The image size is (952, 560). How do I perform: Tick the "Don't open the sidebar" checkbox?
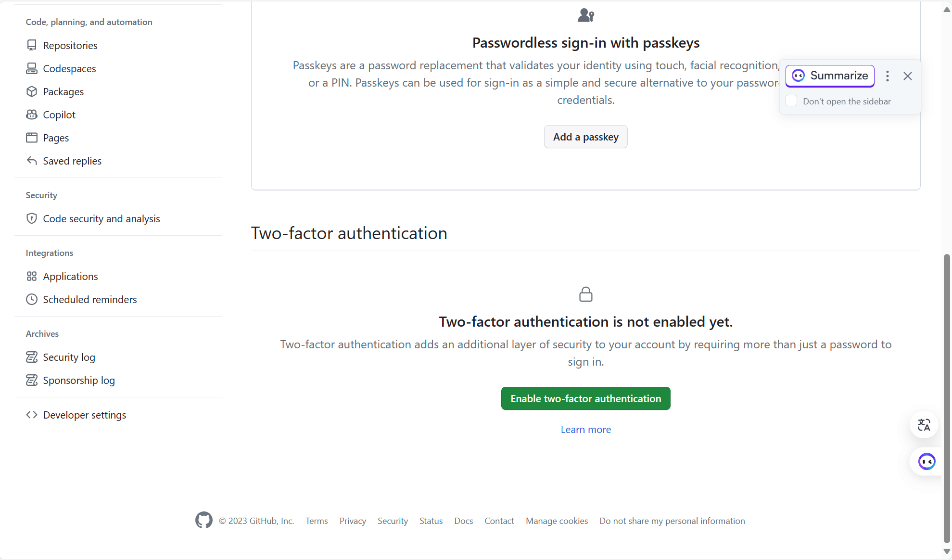791,101
